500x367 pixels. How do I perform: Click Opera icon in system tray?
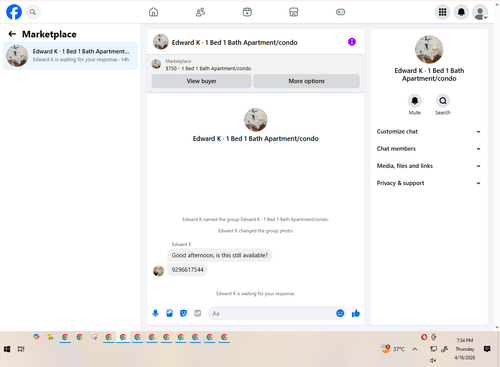coord(424,337)
